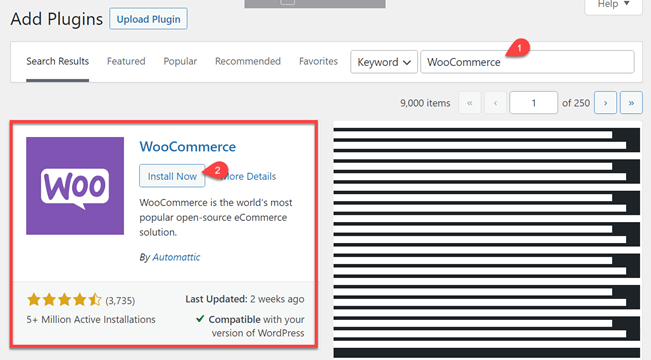Go to the previous results page
Screen dimensions: 651x360
(495, 103)
